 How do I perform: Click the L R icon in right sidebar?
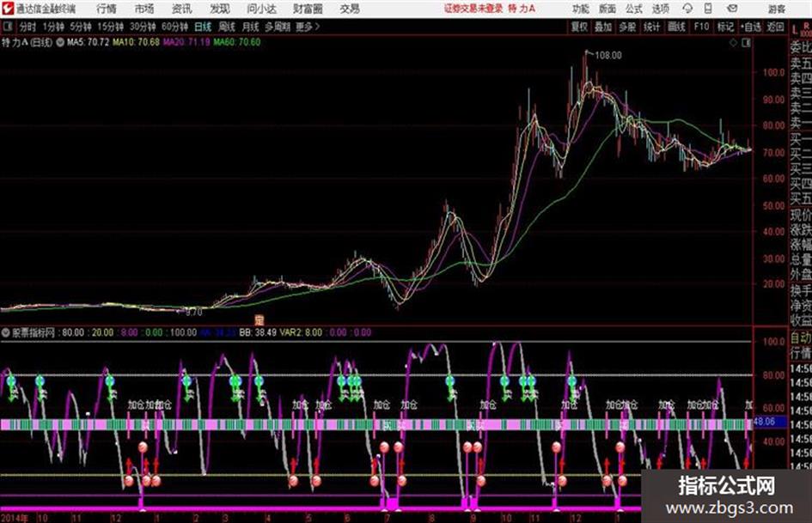point(801,29)
